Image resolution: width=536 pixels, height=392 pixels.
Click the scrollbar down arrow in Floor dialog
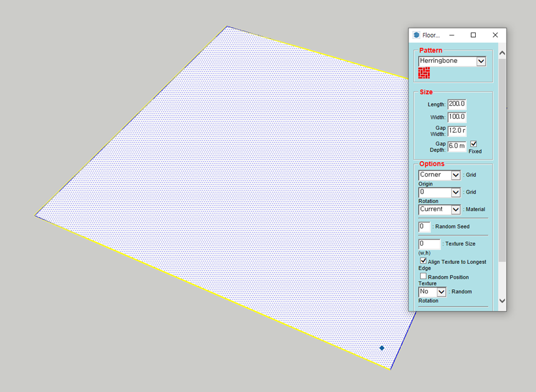pyautogui.click(x=502, y=300)
